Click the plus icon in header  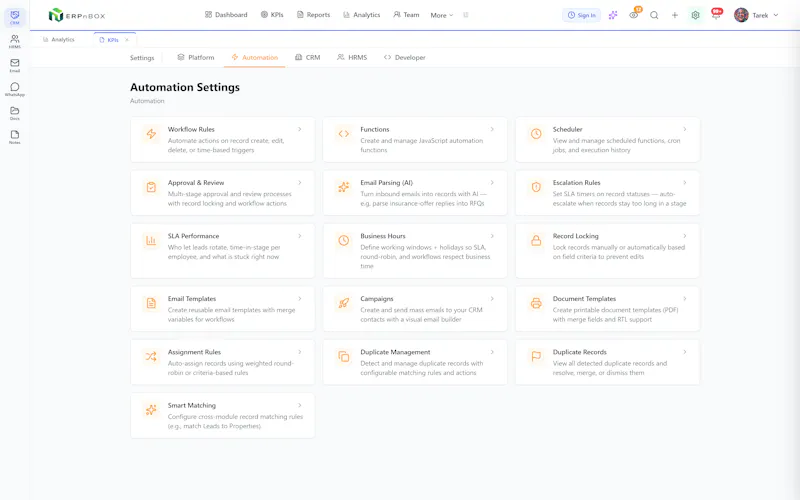[674, 15]
